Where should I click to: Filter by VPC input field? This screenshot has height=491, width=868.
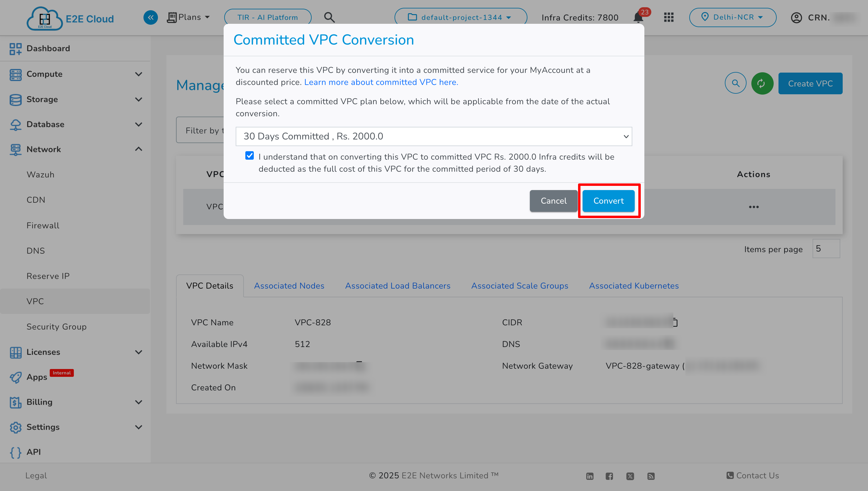[203, 130]
